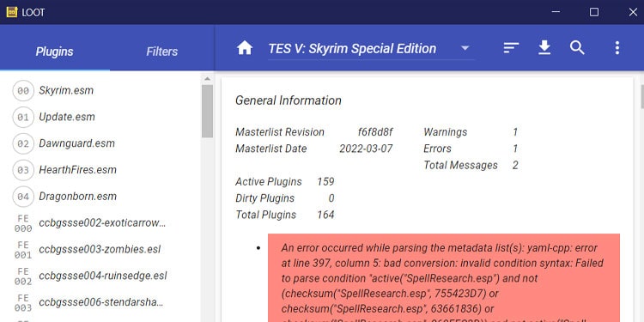
Task: Click load order index 00 badge
Action: tap(23, 91)
